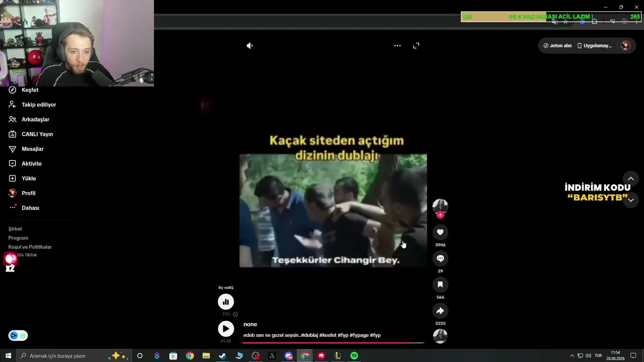Image resolution: width=644 pixels, height=362 pixels.
Task: Share the video via arrow icon
Action: pos(440,310)
